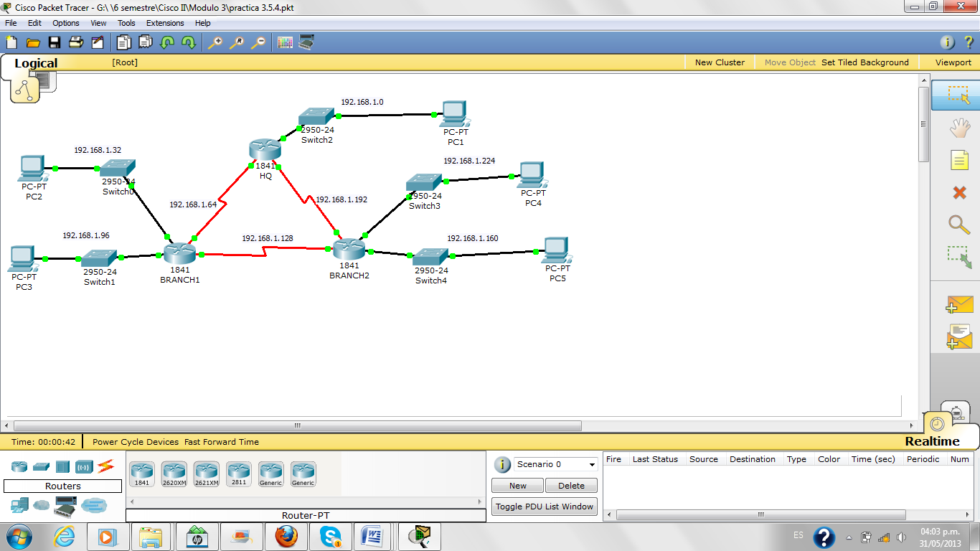Viewport: 980px width, 551px height.
Task: Click the Copy toolbar icon
Action: (x=124, y=42)
